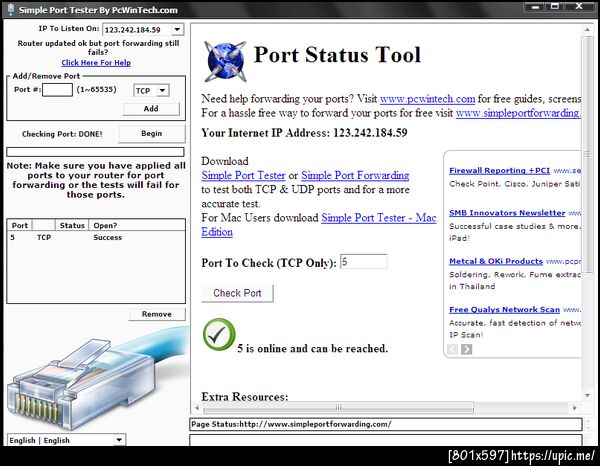Click the Begin button
Image resolution: width=600 pixels, height=466 pixels.
click(152, 134)
